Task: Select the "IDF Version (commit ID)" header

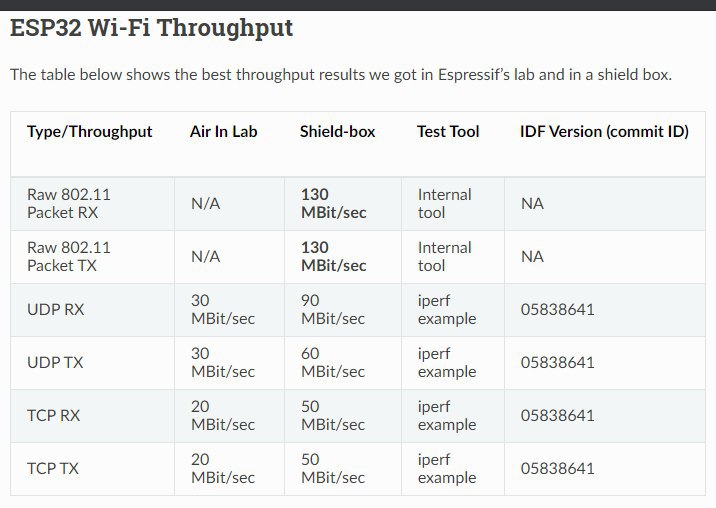Action: (604, 131)
